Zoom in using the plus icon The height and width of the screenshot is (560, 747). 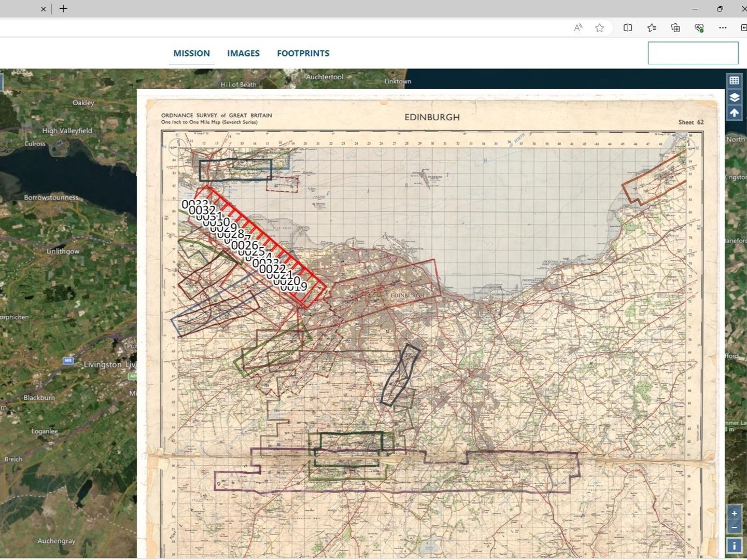(x=734, y=512)
